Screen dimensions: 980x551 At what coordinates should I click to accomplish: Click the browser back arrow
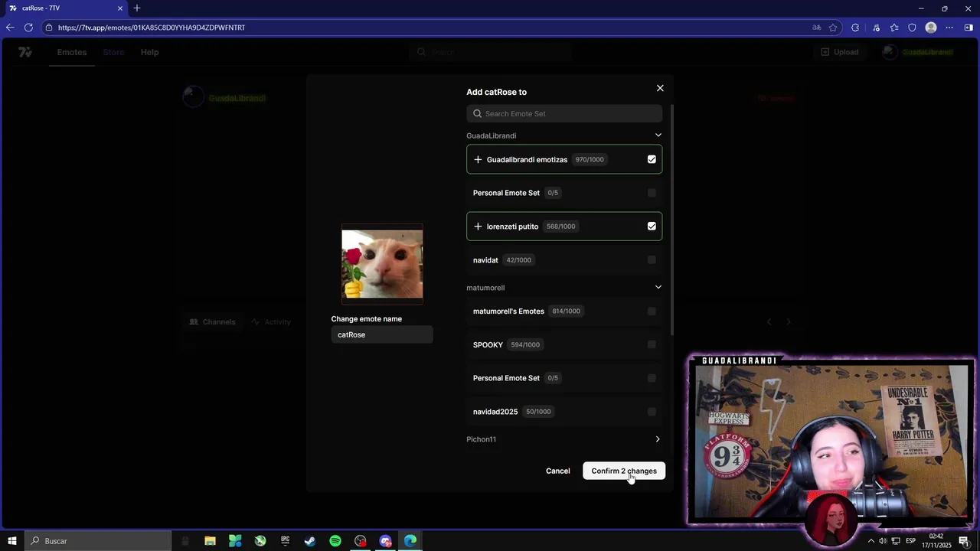(10, 28)
